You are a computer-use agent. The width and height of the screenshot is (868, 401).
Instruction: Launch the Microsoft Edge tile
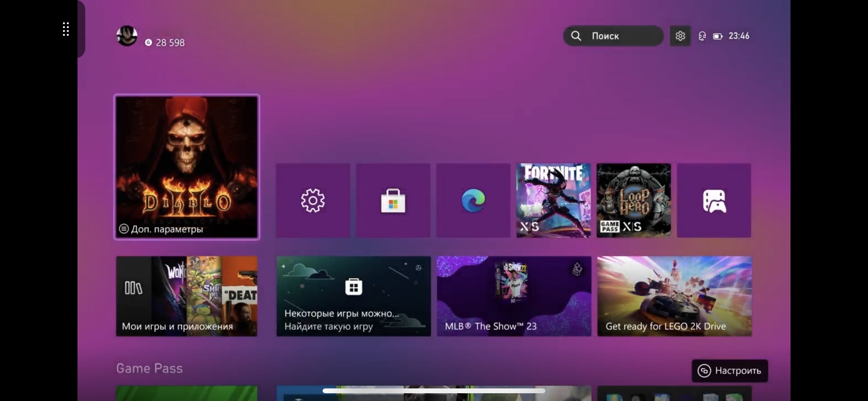[473, 200]
